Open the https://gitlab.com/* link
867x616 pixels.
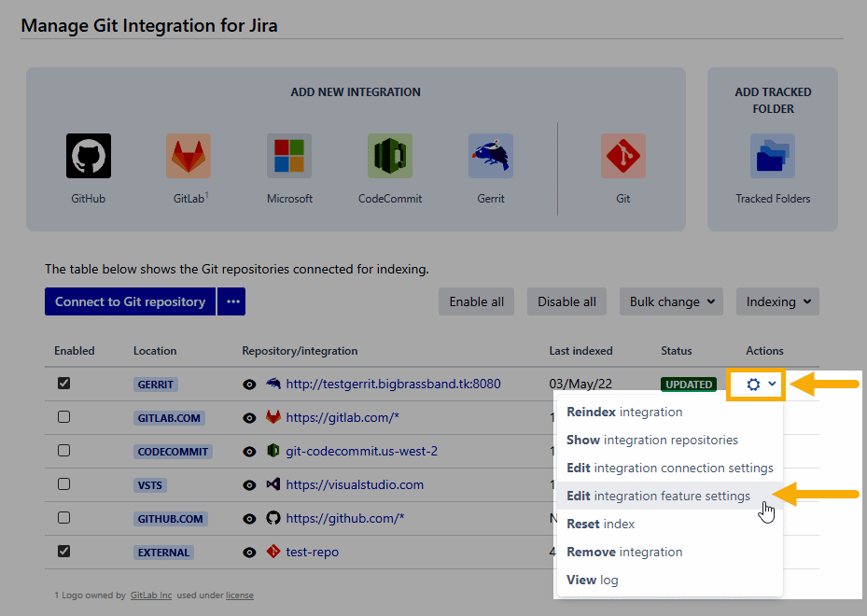343,417
